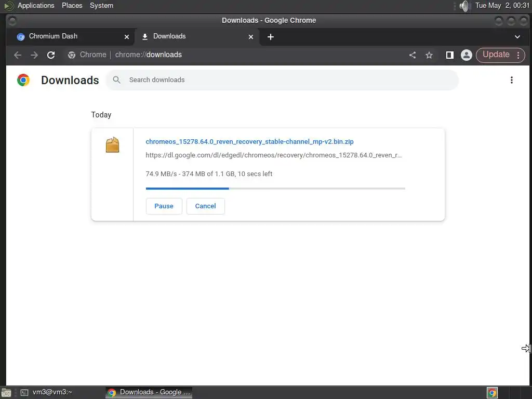Image resolution: width=532 pixels, height=399 pixels.
Task: Click the forward navigation arrow
Action: coord(34,55)
